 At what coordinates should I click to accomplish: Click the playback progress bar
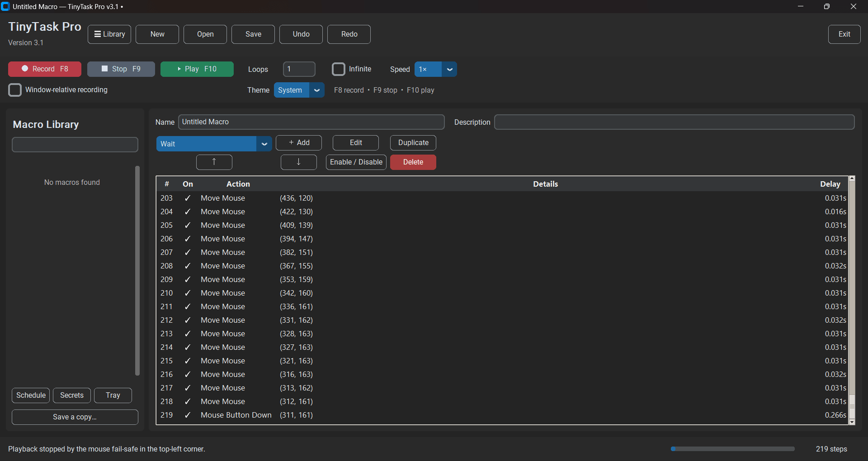(x=733, y=449)
